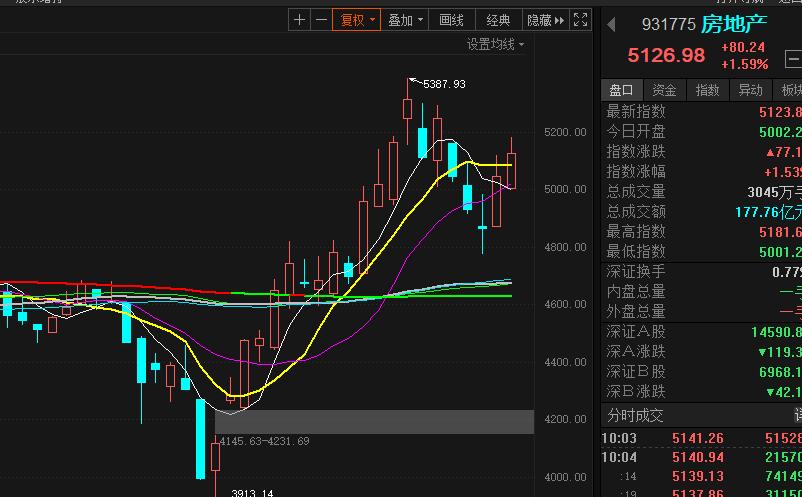Select the 深A涨跌 row label

click(636, 352)
